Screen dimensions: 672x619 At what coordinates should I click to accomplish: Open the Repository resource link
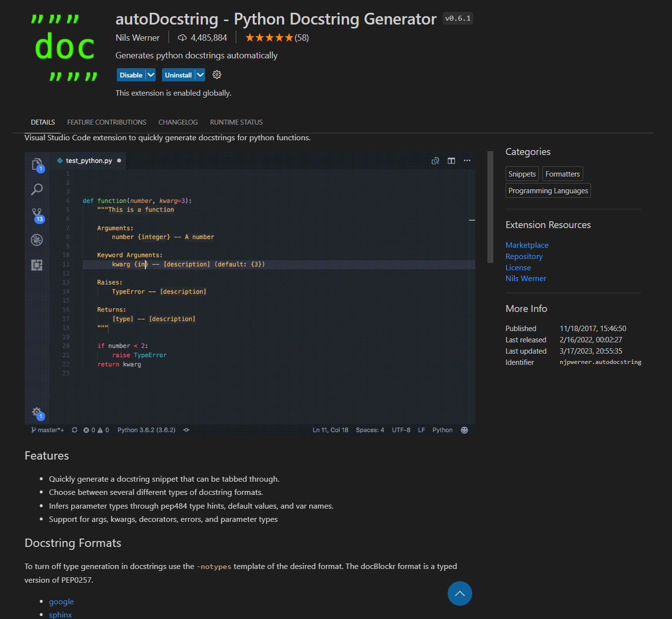(x=524, y=257)
